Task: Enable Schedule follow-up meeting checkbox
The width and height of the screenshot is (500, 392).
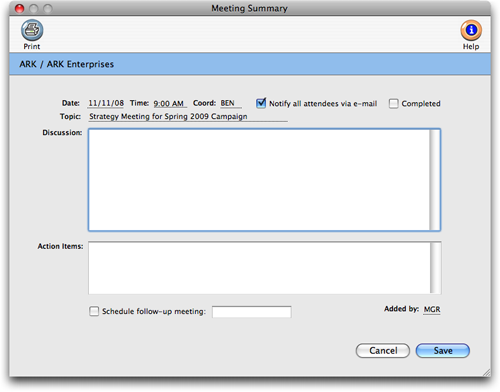Action: coord(94,311)
